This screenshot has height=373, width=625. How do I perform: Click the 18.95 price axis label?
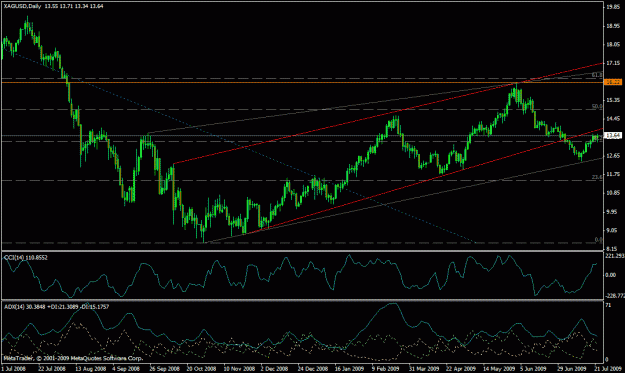(613, 26)
